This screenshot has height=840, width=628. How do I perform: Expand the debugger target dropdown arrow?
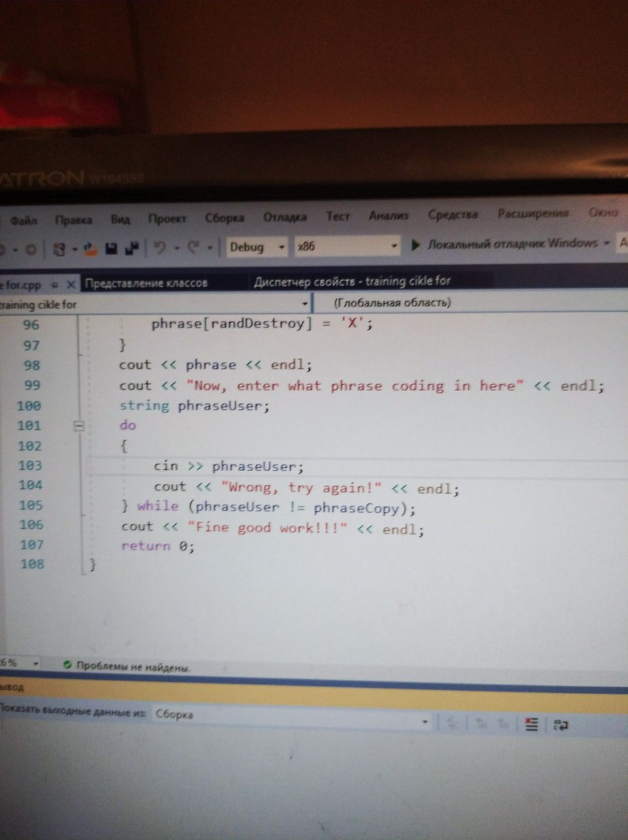pos(606,243)
